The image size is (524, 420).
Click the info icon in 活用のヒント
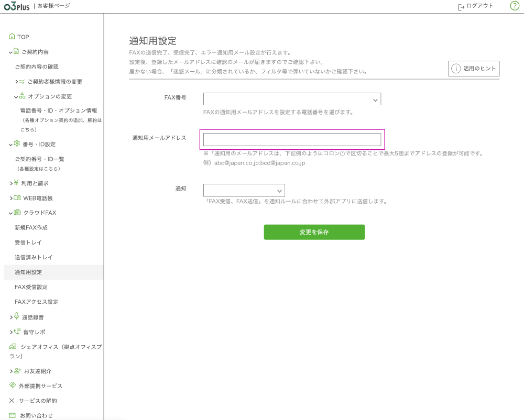pyautogui.click(x=456, y=69)
